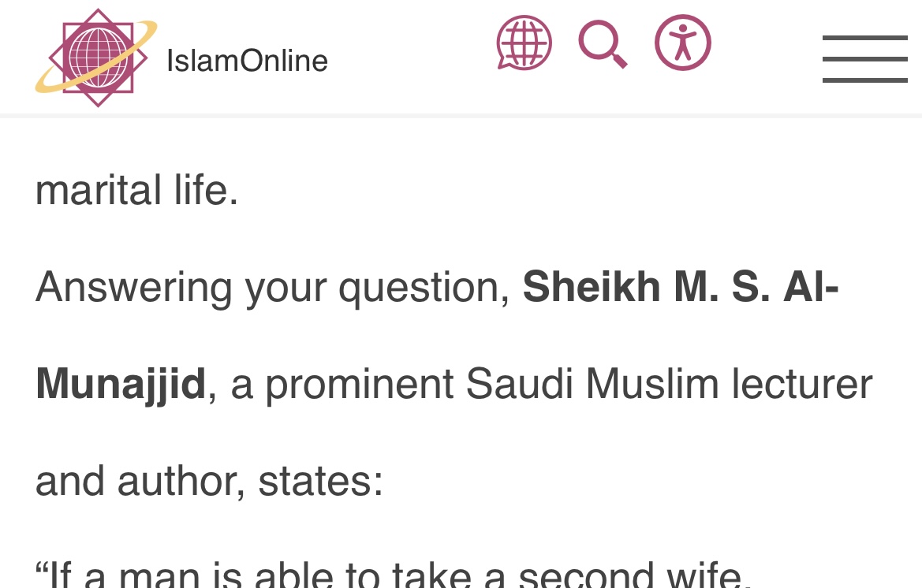This screenshot has width=922, height=588.
Task: Click the top bar of the hamburger menu
Action: tap(865, 38)
